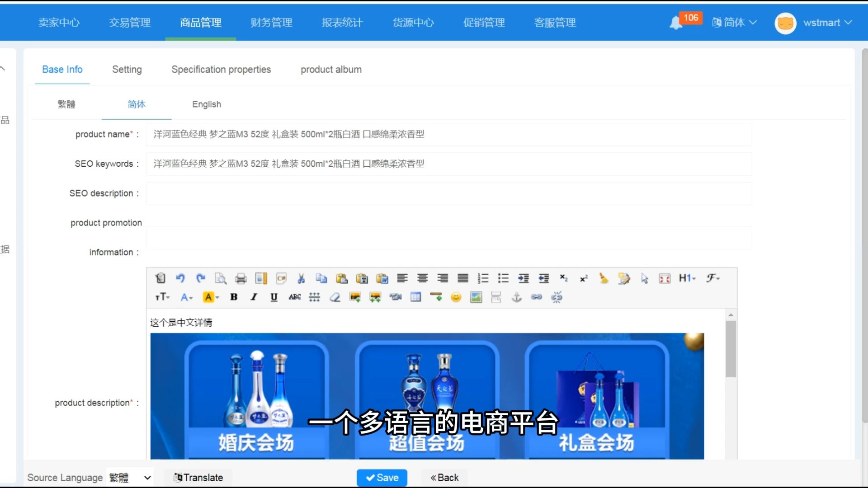Open the H1 heading dropdown
868x488 pixels.
[x=687, y=278]
